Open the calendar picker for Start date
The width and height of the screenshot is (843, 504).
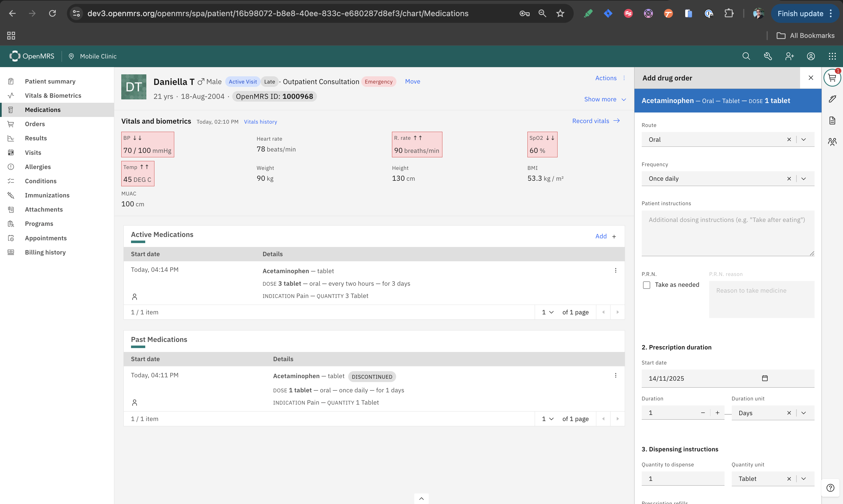(x=764, y=378)
